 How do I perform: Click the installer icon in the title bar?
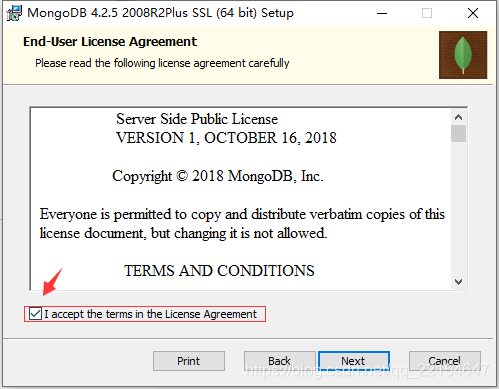click(x=14, y=13)
